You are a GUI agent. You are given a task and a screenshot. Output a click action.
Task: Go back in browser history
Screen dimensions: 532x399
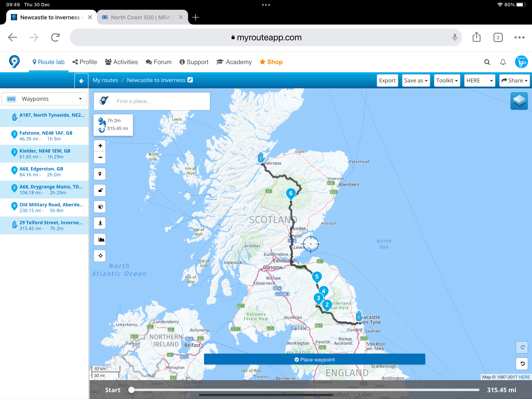click(12, 37)
